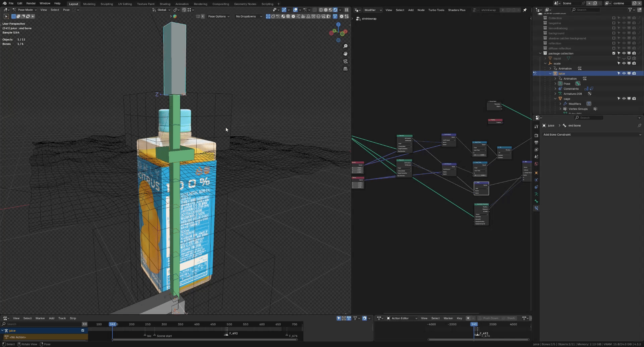Click the timeline horizontal scrollbar

pos(205,340)
